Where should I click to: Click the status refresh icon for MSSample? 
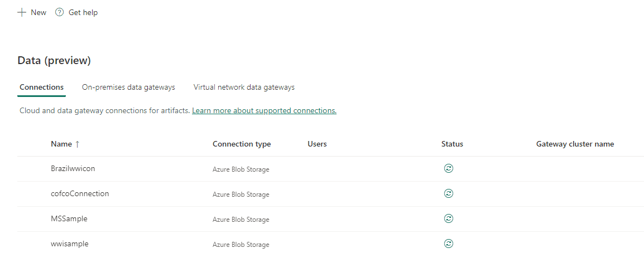tap(449, 218)
